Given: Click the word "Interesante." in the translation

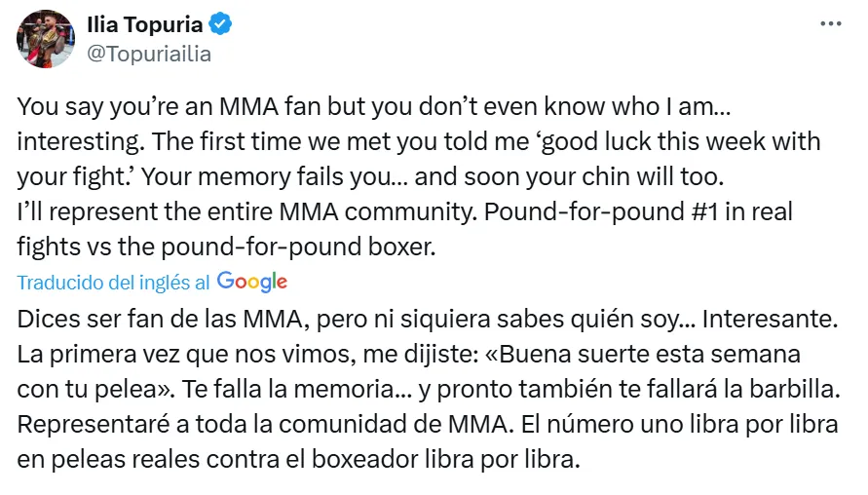Looking at the screenshot, I should 770,319.
